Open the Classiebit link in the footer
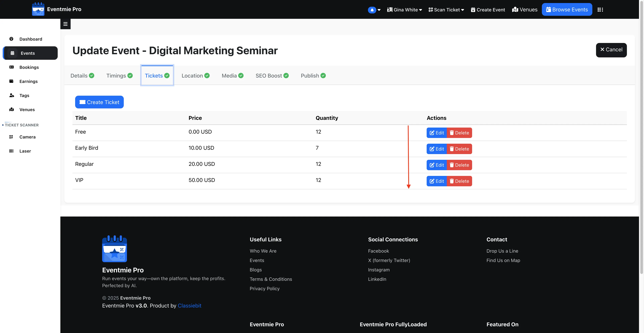The width and height of the screenshot is (644, 333). [189, 306]
